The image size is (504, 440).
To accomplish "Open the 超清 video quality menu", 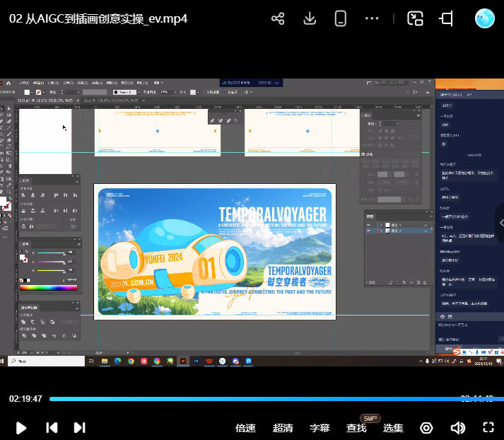I will (x=283, y=427).
